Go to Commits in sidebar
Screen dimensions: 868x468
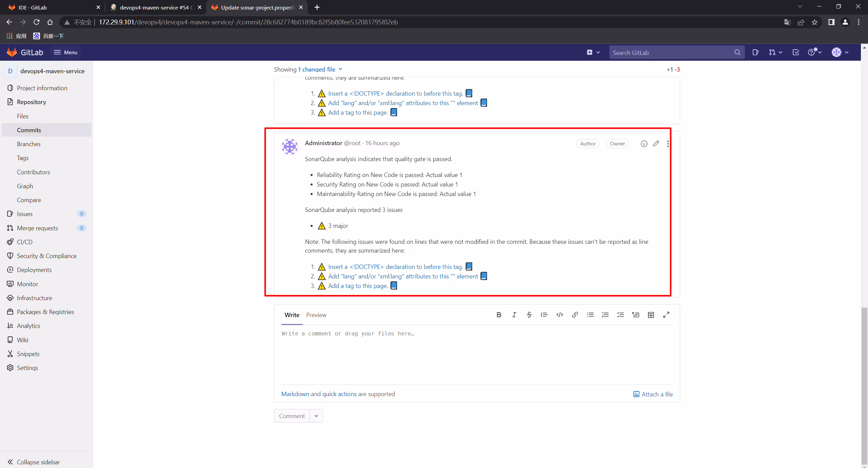pos(46,130)
